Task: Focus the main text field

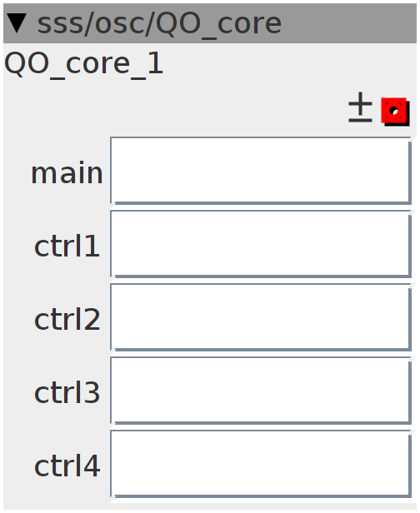Action: tap(261, 171)
